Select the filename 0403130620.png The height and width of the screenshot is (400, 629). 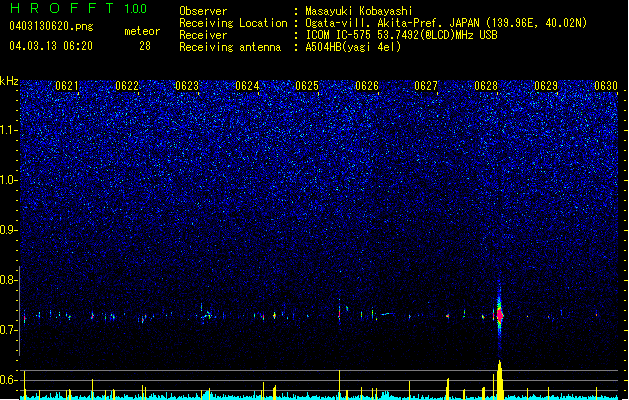[x=51, y=26]
